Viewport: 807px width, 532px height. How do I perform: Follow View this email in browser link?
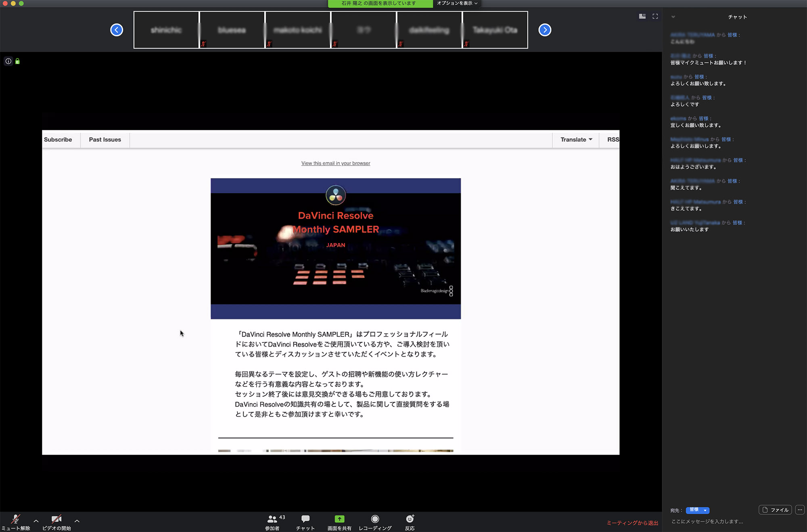coord(336,163)
